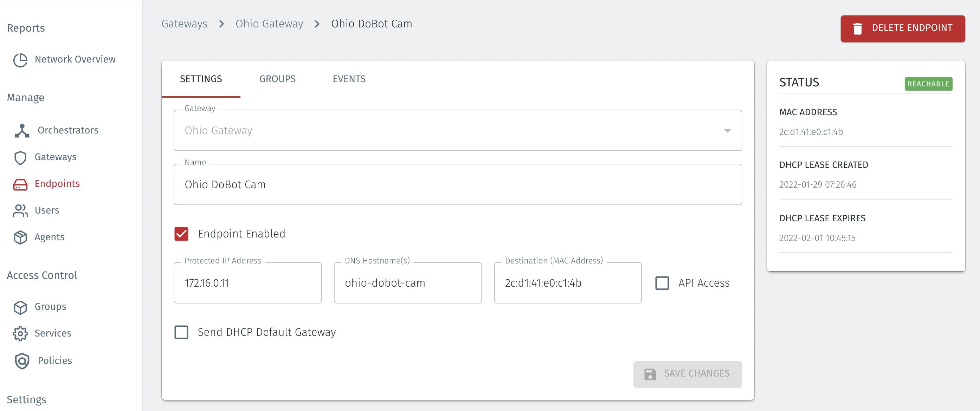Uncheck the Endpoint Enabled checkbox
The width and height of the screenshot is (980, 411).
click(x=181, y=234)
